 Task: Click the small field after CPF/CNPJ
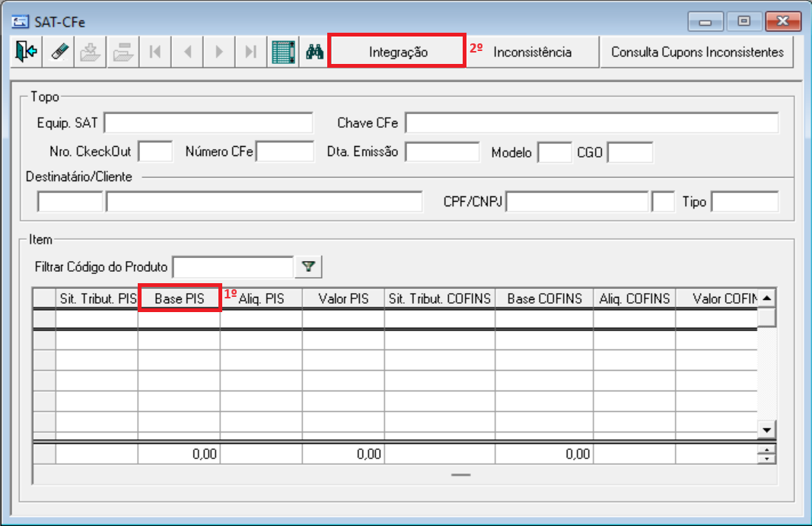click(663, 201)
